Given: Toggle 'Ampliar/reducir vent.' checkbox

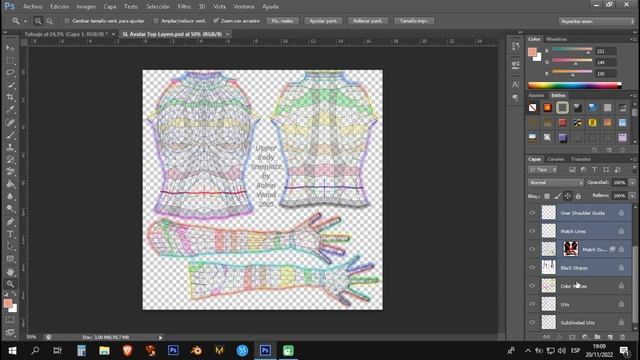Looking at the screenshot, I should (x=156, y=21).
